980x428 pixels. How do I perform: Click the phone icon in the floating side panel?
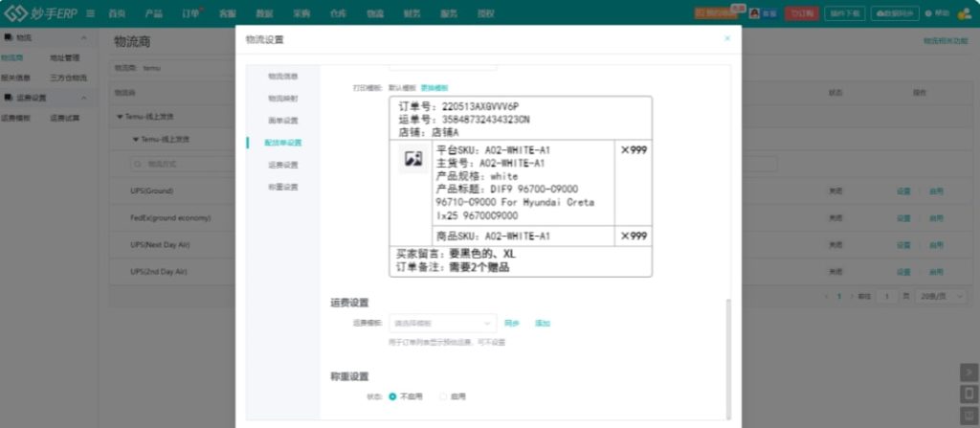click(x=969, y=394)
